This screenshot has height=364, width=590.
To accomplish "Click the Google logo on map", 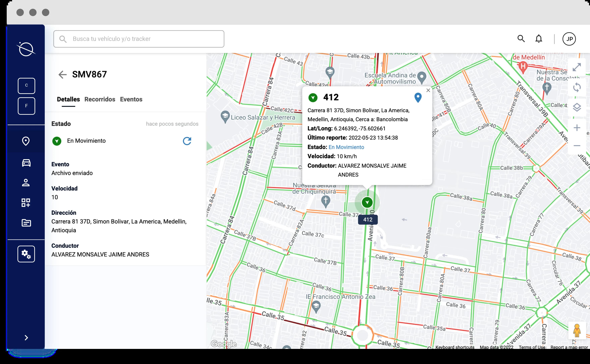I will (224, 344).
